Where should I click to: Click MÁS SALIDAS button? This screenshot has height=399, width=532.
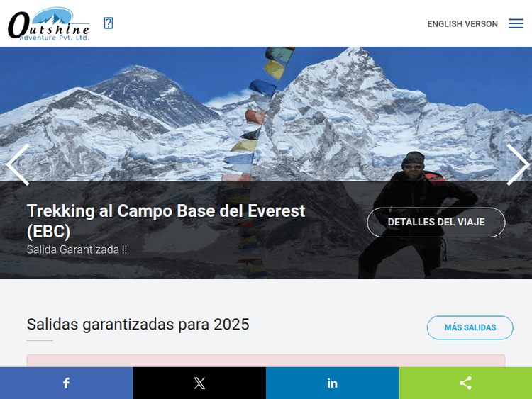point(470,327)
